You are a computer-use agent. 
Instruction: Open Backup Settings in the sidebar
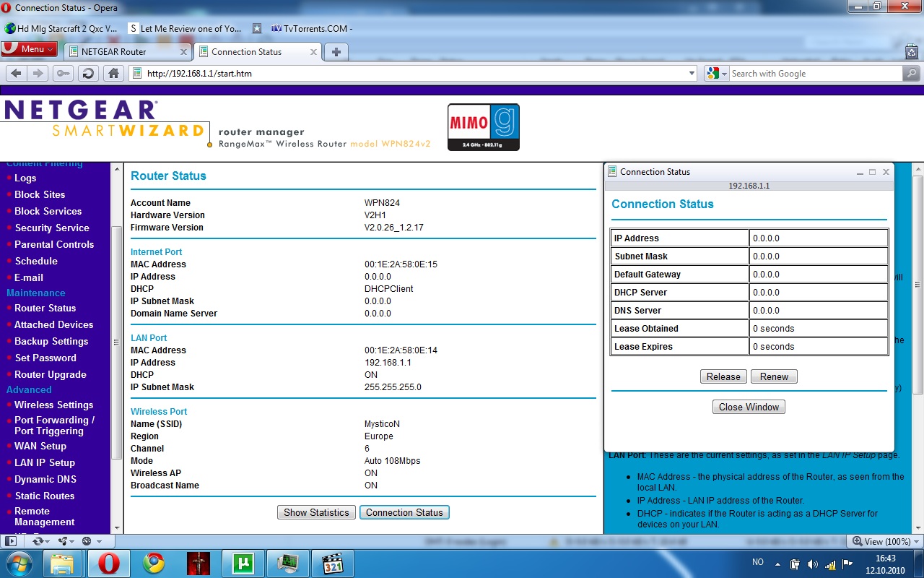point(51,341)
